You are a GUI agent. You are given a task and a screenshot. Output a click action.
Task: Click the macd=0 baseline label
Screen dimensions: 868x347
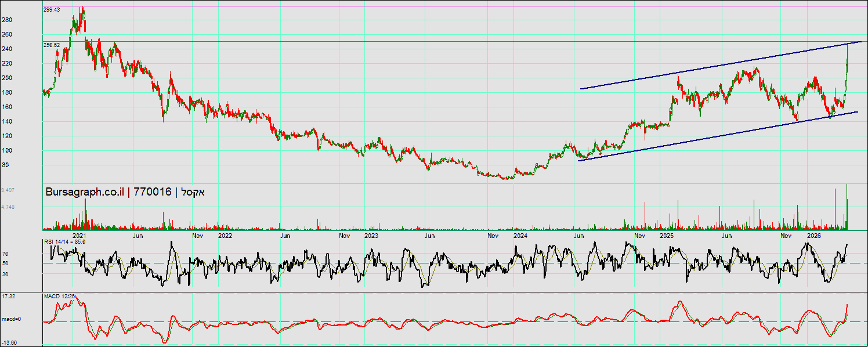pyautogui.click(x=11, y=320)
